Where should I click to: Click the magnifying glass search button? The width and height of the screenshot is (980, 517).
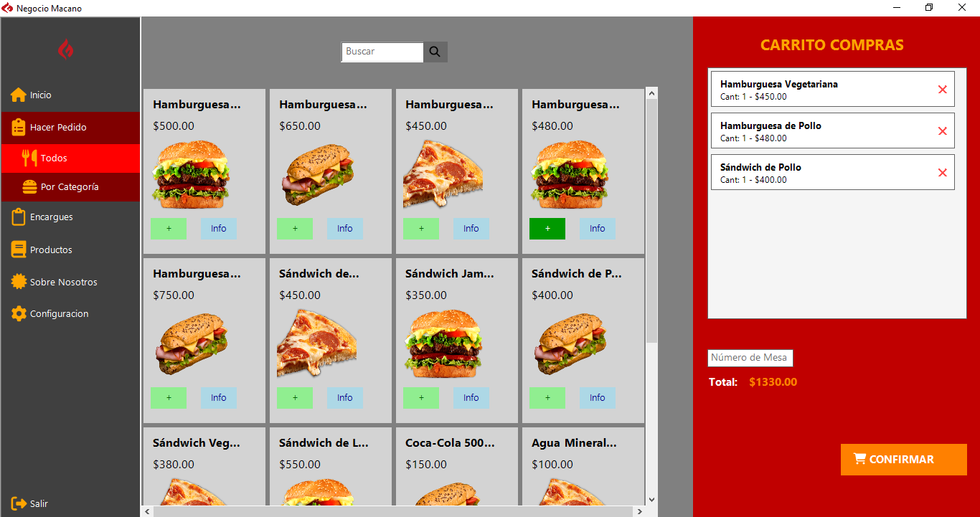coord(435,52)
